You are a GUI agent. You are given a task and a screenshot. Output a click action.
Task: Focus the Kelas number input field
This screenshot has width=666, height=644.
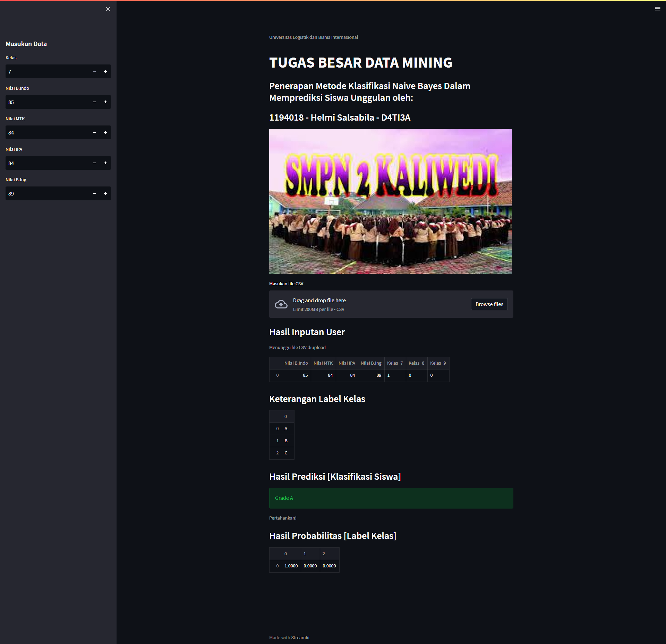coord(47,71)
